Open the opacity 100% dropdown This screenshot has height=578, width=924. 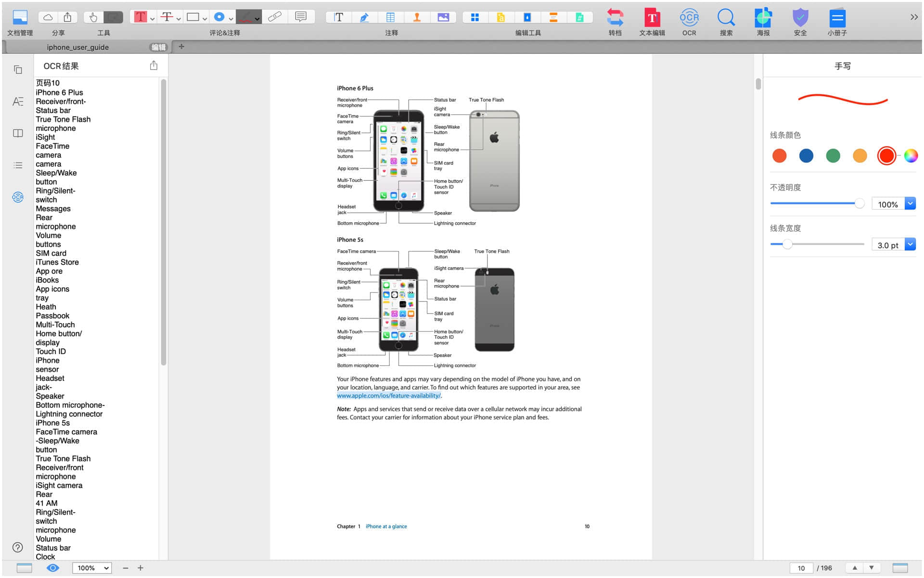click(910, 203)
